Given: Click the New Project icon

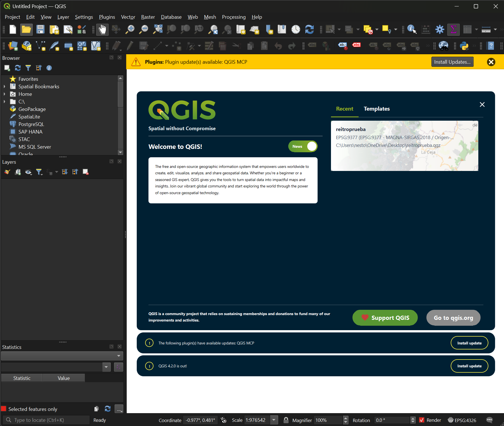Looking at the screenshot, I should click(x=13, y=29).
